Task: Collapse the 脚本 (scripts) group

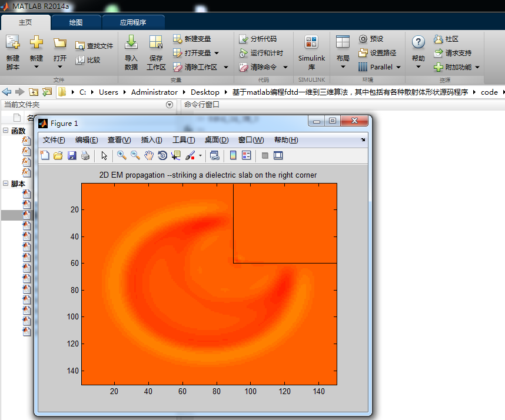Action: pos(5,183)
